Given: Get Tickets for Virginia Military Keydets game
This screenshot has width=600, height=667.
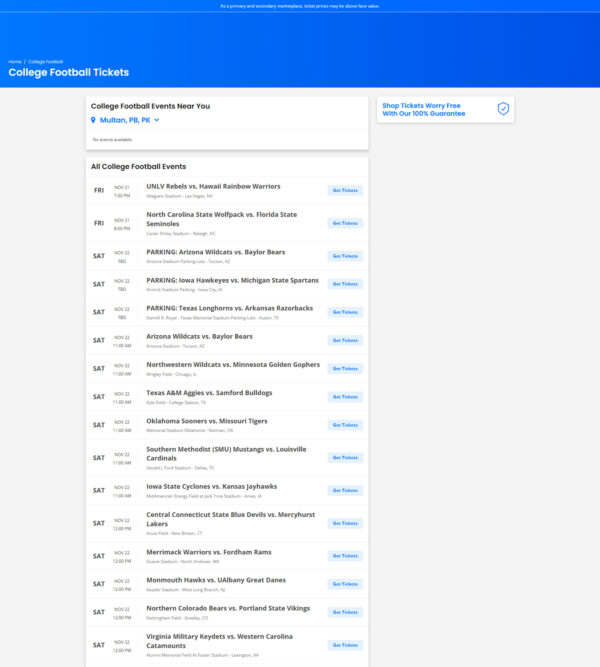Looking at the screenshot, I should pos(345,645).
